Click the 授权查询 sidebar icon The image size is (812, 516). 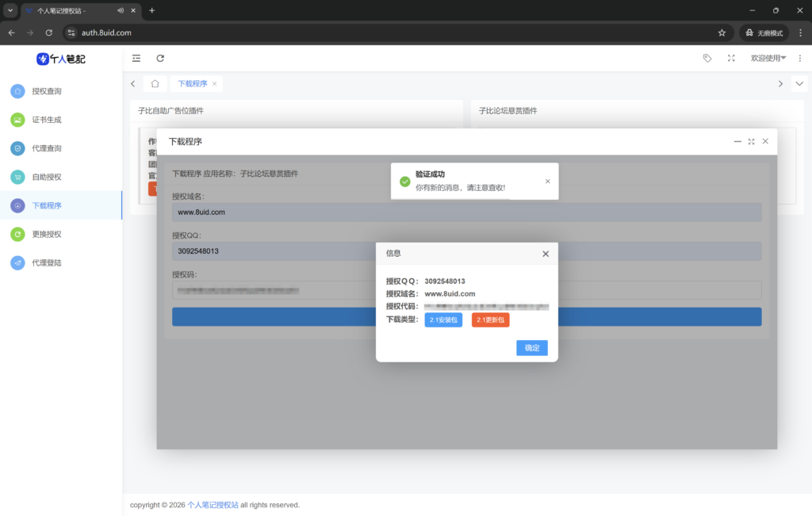click(17, 91)
